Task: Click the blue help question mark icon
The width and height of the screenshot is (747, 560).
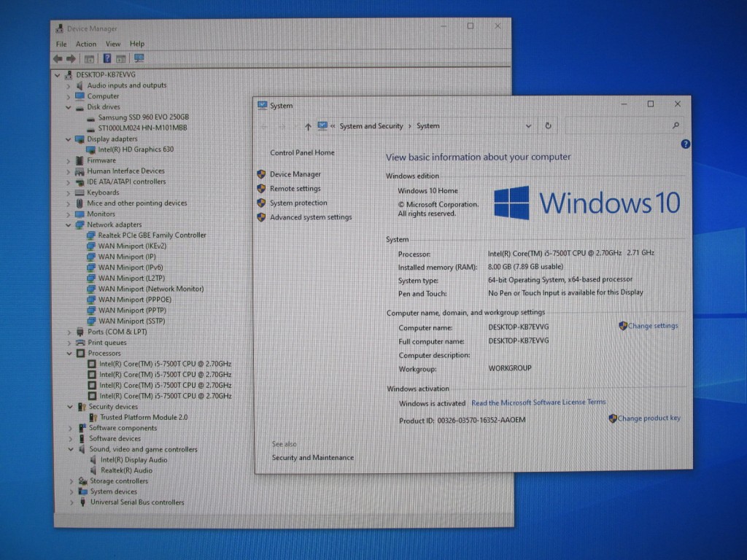Action: [x=685, y=144]
